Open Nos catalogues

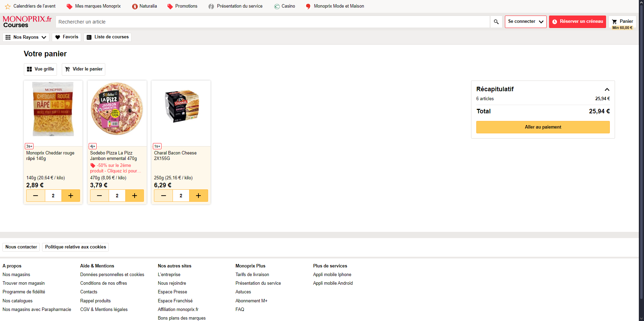click(x=18, y=301)
